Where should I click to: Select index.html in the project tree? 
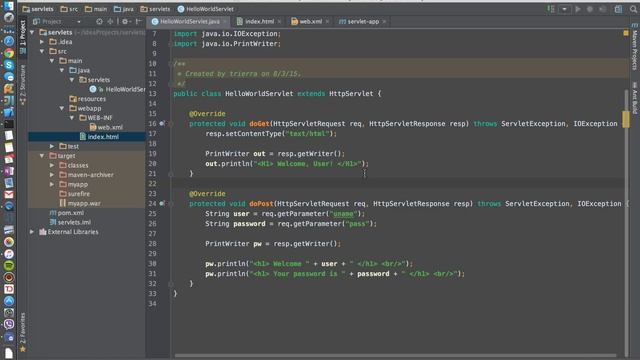click(x=99, y=137)
